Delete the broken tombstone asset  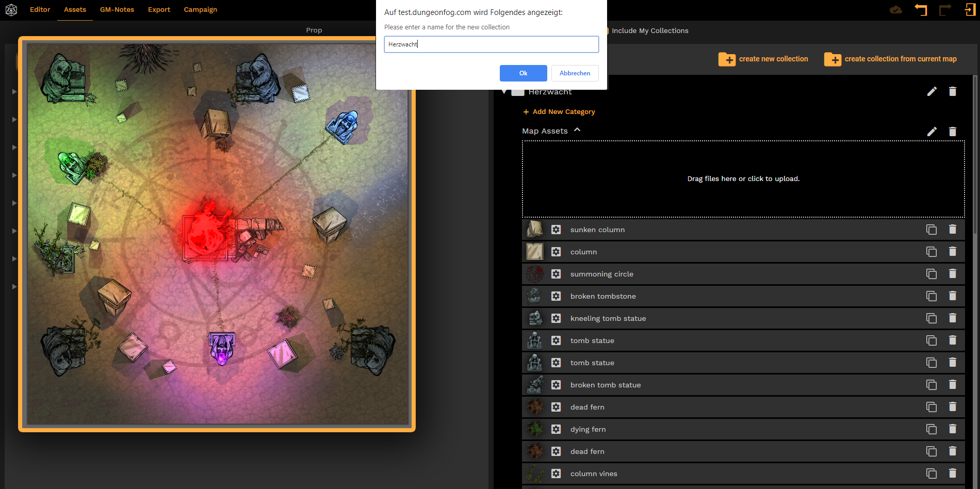click(x=953, y=296)
